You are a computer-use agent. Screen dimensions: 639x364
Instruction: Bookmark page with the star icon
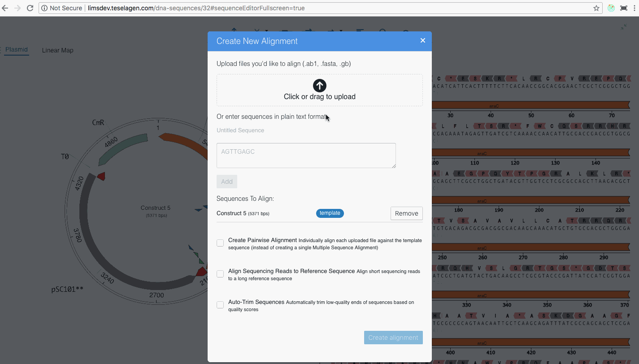596,8
